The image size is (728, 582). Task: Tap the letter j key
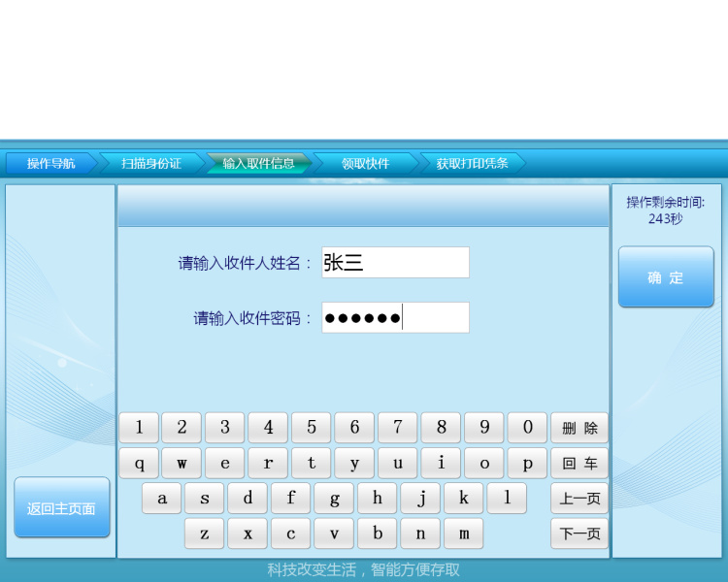420,499
